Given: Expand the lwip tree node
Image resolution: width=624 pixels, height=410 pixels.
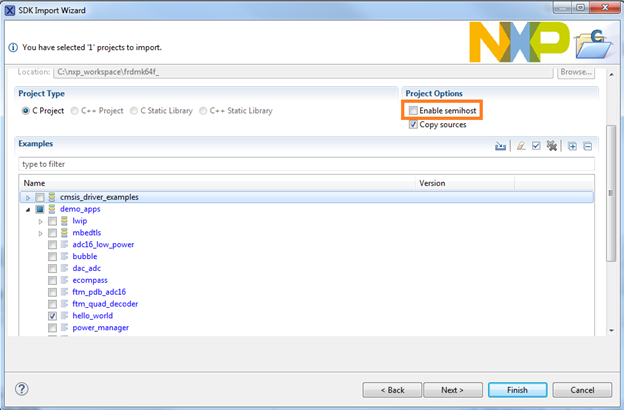Looking at the screenshot, I should [40, 221].
